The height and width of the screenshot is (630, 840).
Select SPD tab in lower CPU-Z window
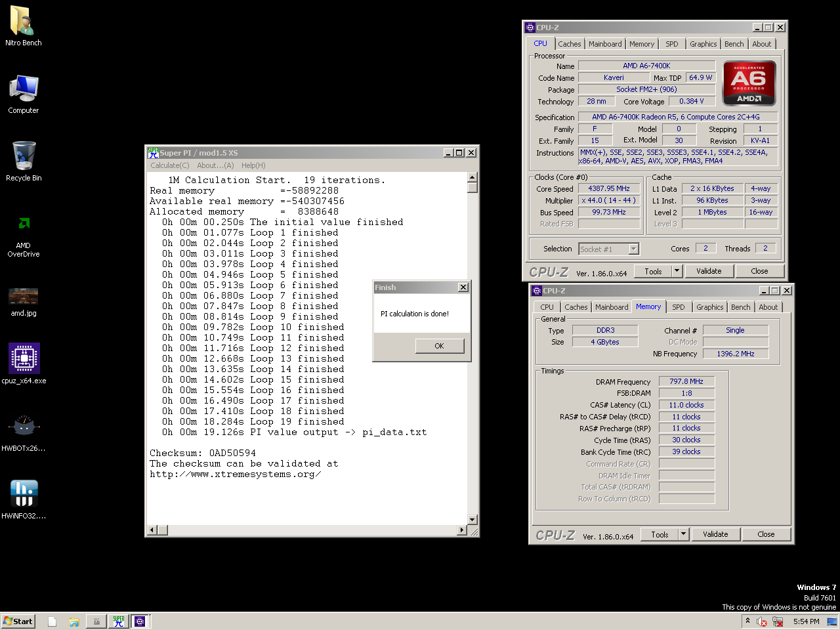679,307
